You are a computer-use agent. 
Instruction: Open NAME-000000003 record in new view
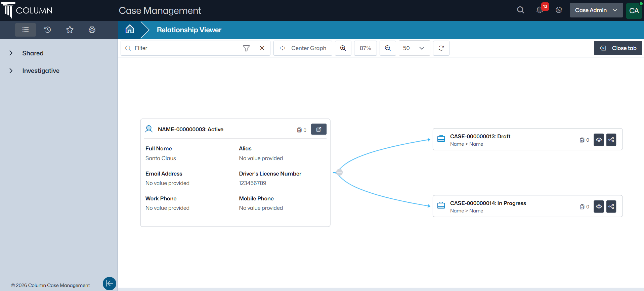point(318,129)
